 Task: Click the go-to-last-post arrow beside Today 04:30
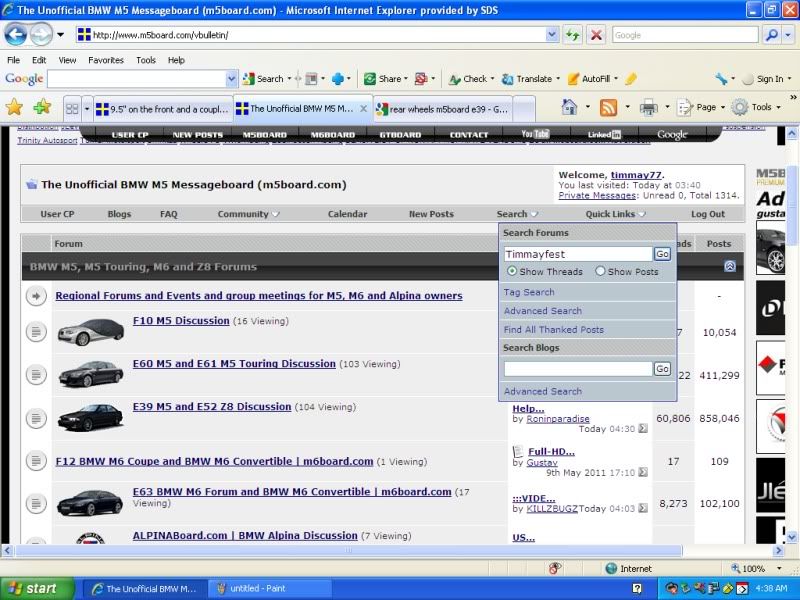(643, 429)
